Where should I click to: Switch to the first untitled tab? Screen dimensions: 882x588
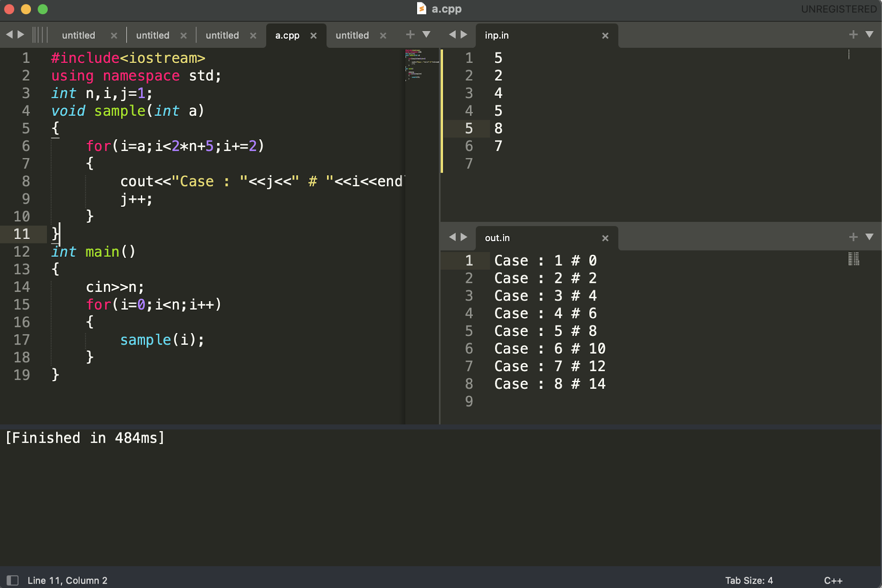pyautogui.click(x=78, y=36)
